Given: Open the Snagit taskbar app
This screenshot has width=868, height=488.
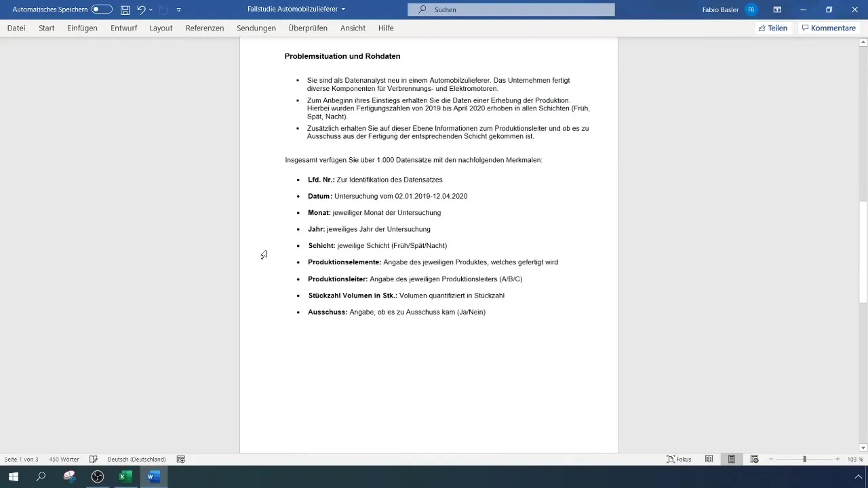Looking at the screenshot, I should point(69,476).
